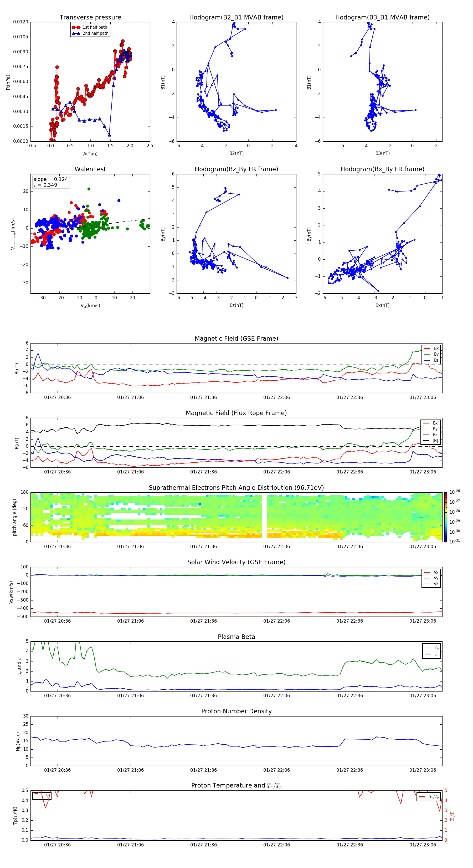
Task: Select 'Bx' in GSE magnetic field legend
Action: (x=431, y=349)
